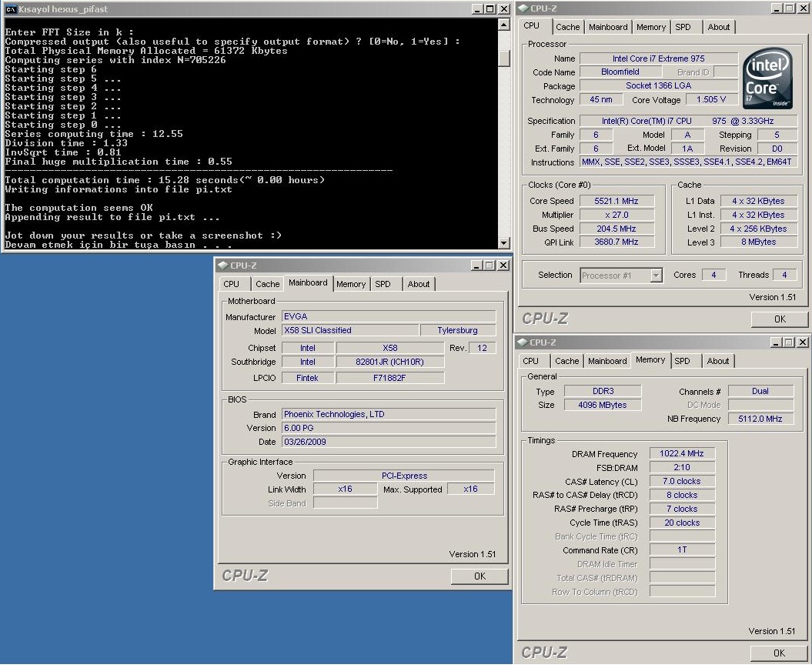Open the About tab in the Mainboard window

tap(419, 284)
